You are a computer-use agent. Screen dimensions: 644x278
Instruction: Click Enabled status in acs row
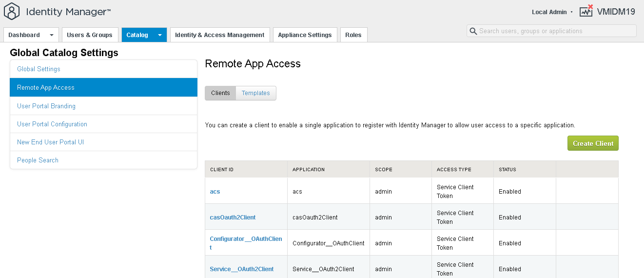click(x=510, y=192)
